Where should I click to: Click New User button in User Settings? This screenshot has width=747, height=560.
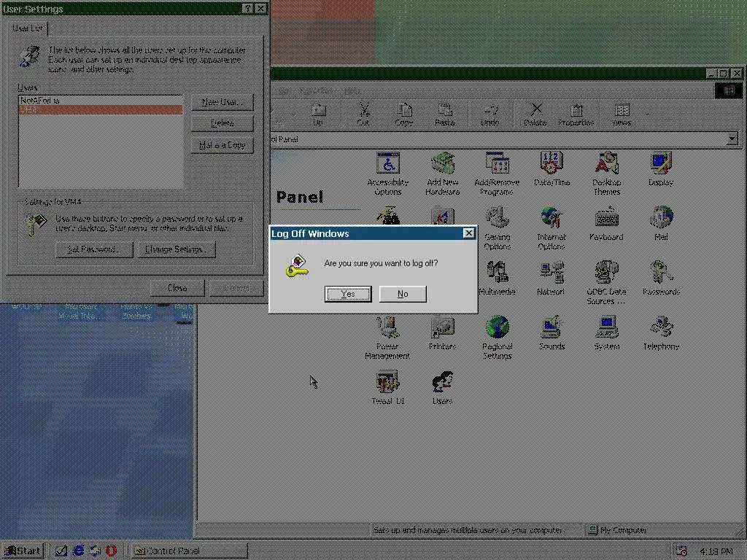222,102
